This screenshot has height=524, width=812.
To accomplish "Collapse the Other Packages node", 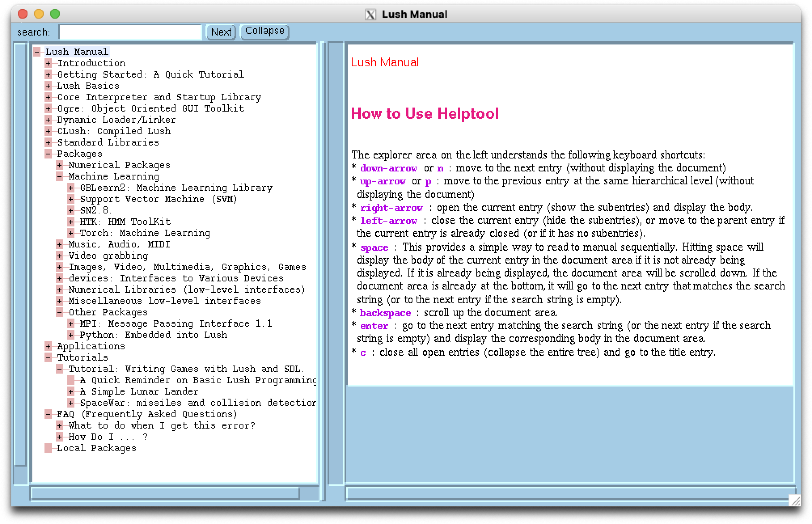I will click(59, 312).
